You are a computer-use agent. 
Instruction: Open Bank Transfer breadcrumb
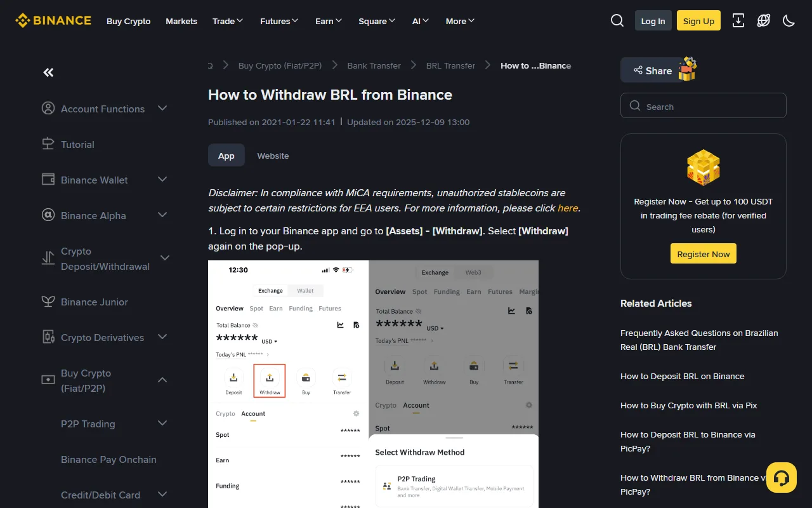[374, 65]
